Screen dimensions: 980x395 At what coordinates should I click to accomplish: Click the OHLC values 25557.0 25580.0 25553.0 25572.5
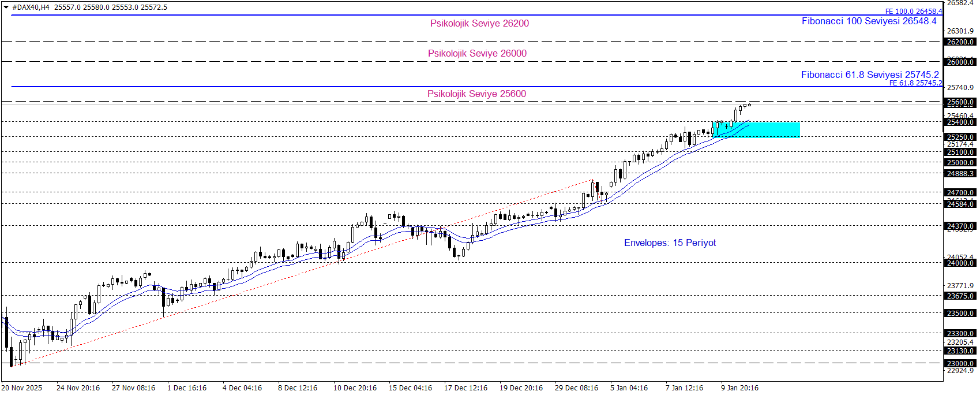(x=111, y=8)
